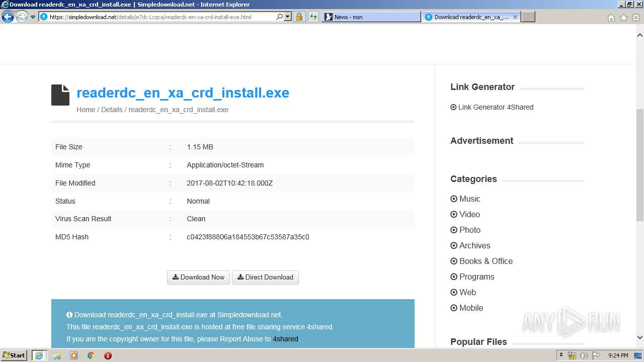Click the address bar search magnifier icon

coord(280,17)
